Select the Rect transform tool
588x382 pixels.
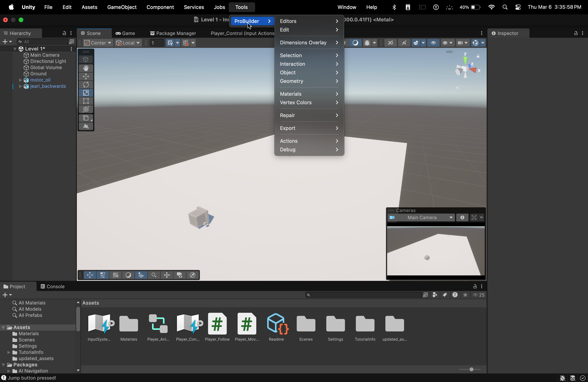click(86, 101)
